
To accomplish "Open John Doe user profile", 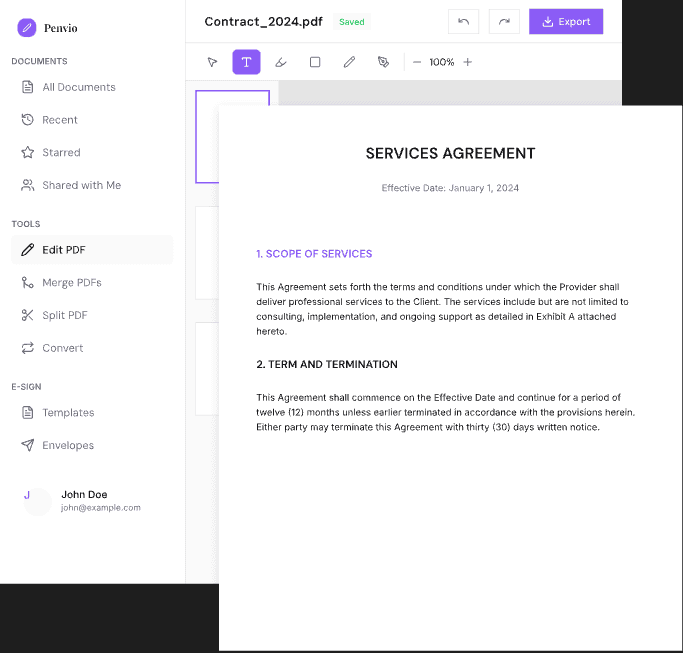I will point(84,501).
